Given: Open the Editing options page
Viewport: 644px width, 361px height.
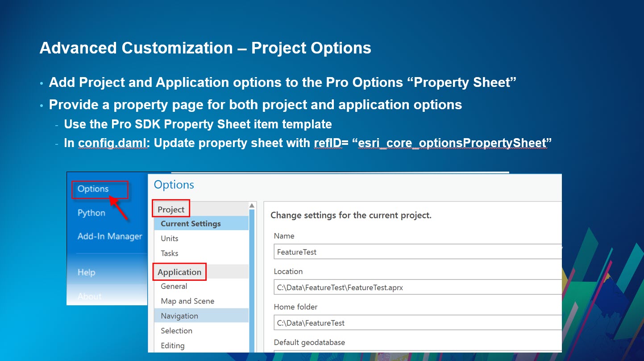Looking at the screenshot, I should 173,345.
